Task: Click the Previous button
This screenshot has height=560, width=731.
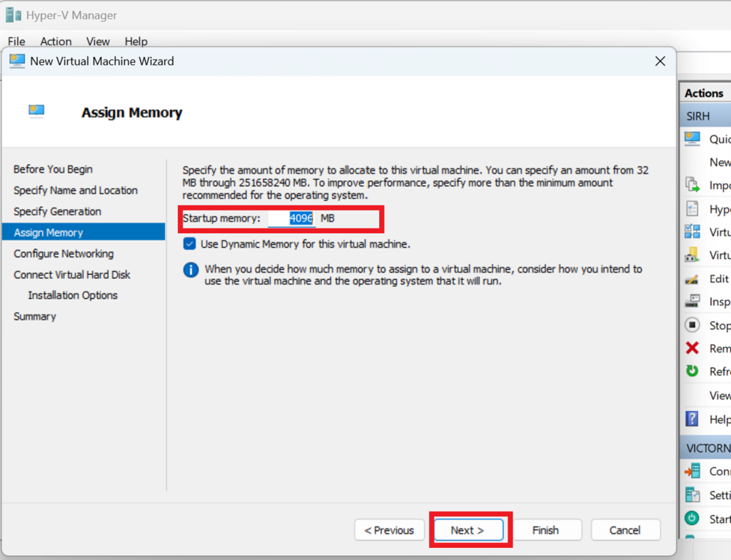Action: (x=389, y=530)
